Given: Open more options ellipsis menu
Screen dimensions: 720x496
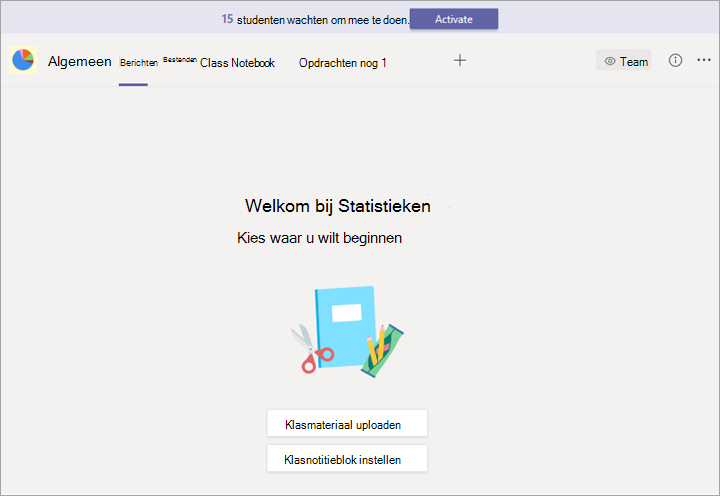Looking at the screenshot, I should 703,60.
